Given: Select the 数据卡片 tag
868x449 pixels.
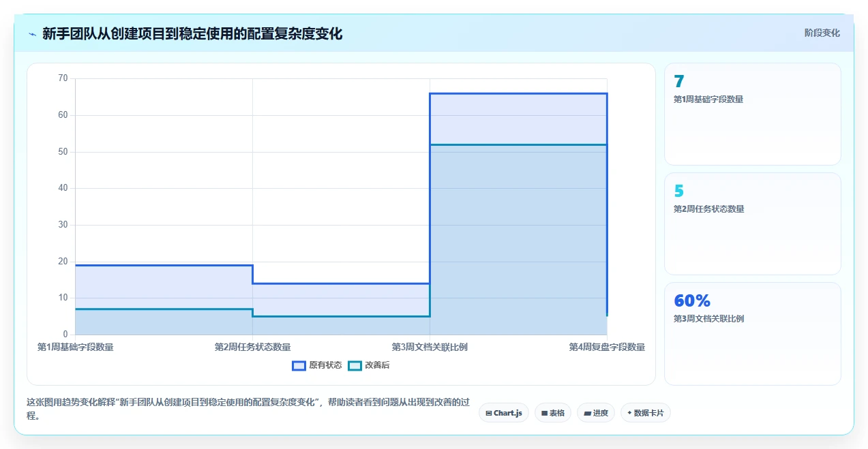Looking at the screenshot, I should (646, 413).
